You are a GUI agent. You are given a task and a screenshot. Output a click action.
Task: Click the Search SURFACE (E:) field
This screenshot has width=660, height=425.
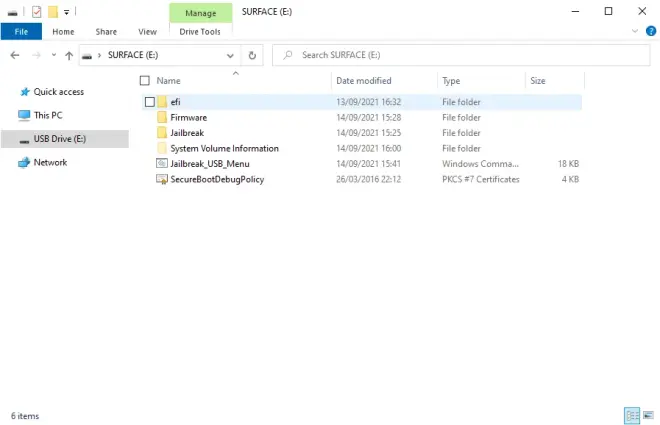tap(461, 55)
